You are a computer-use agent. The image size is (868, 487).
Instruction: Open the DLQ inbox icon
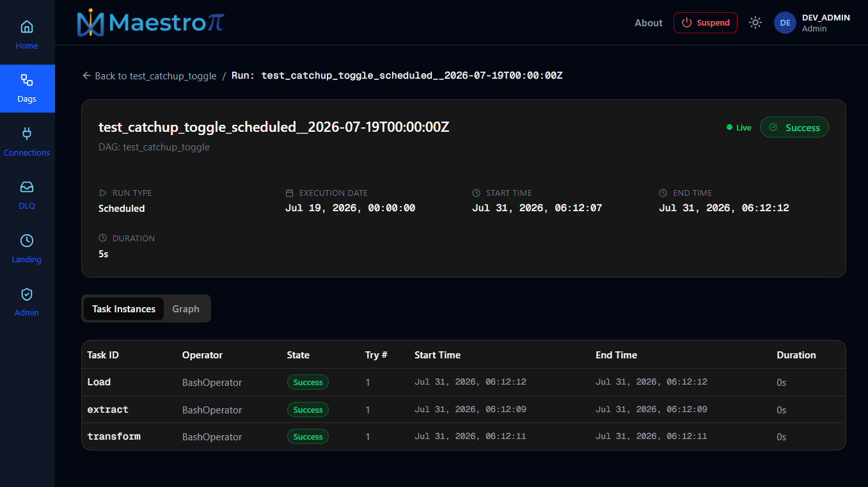27,188
